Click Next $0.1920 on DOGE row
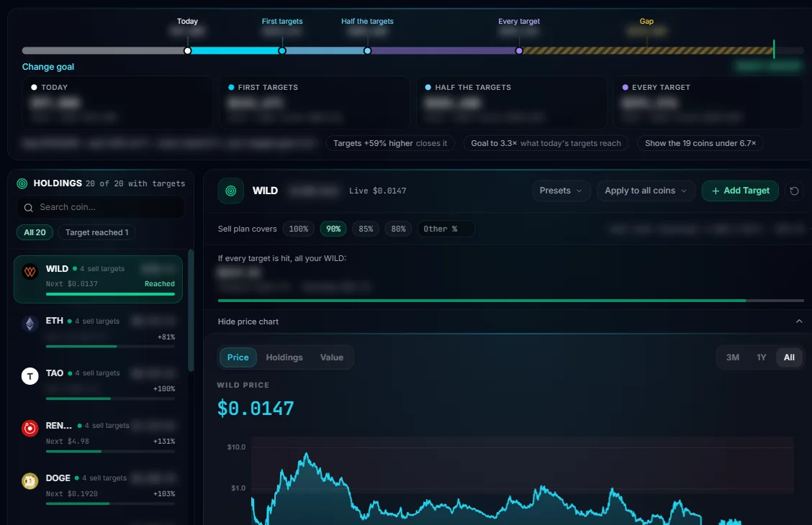The height and width of the screenshot is (525, 812). pos(71,493)
